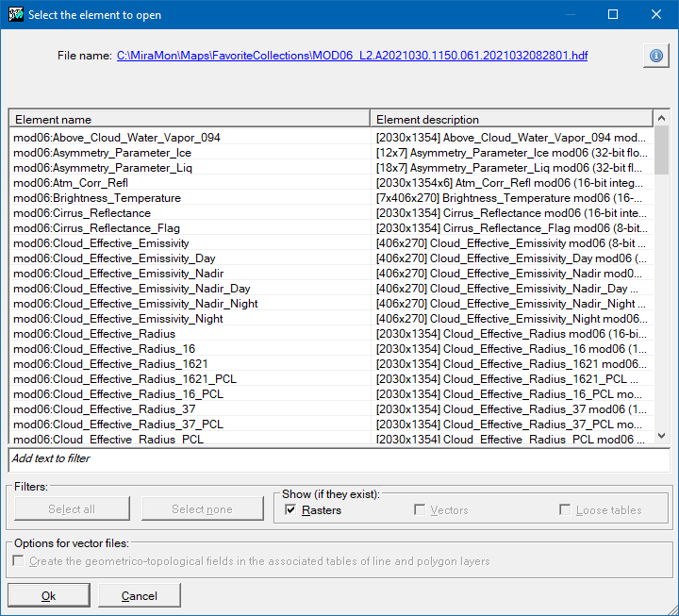
Task: Sort by Element description column header
Action: 509,120
